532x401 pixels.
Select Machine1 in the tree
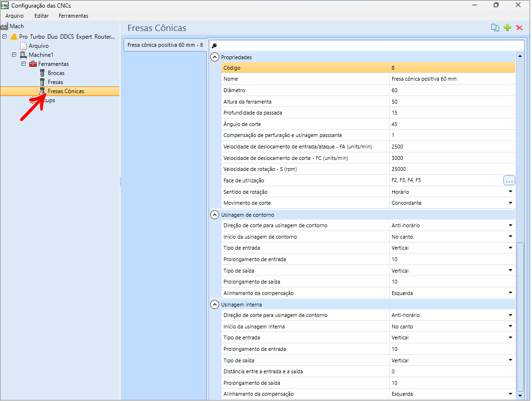coord(41,54)
